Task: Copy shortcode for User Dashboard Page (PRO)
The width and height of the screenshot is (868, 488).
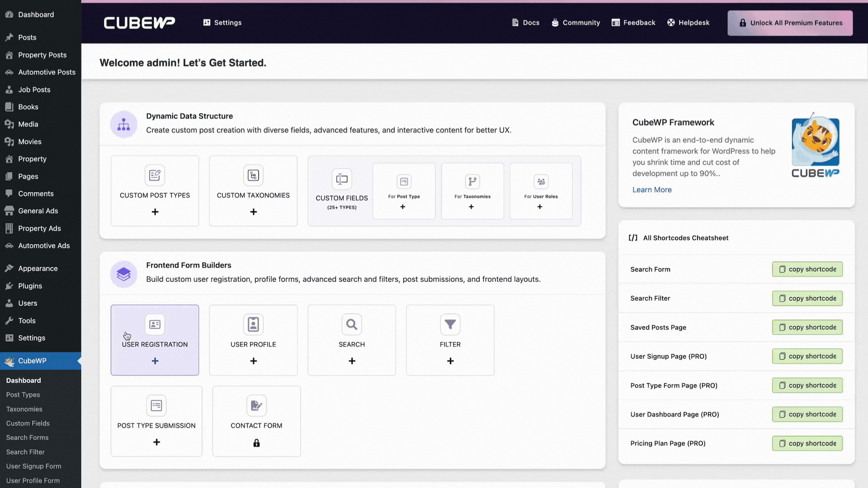Action: tap(807, 414)
